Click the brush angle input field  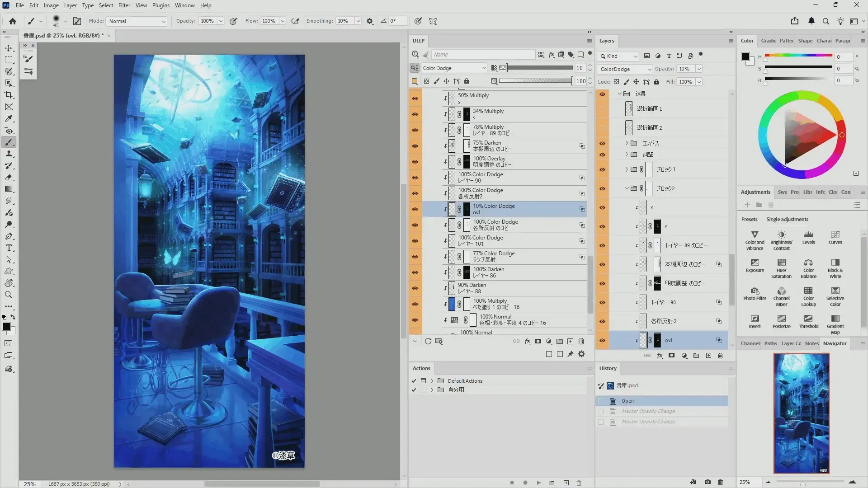[x=397, y=21]
